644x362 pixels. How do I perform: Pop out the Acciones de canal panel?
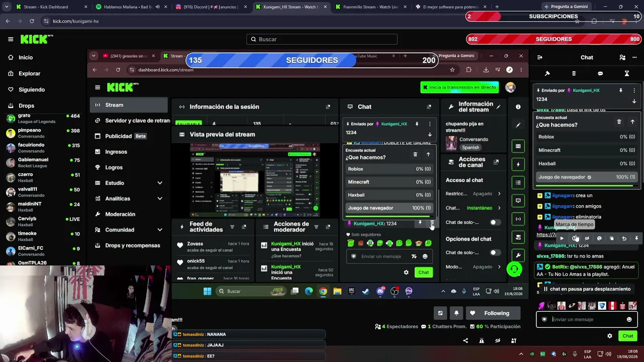point(496,162)
